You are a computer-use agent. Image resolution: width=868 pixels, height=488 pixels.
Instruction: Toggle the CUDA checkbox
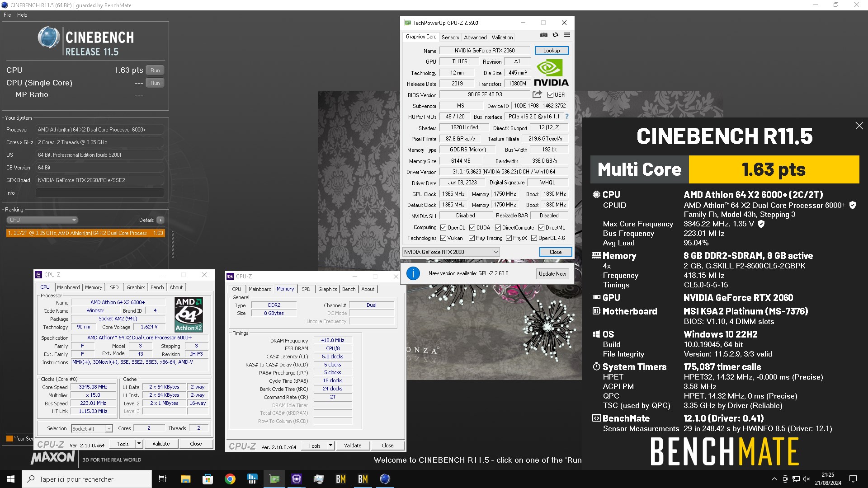click(x=472, y=228)
